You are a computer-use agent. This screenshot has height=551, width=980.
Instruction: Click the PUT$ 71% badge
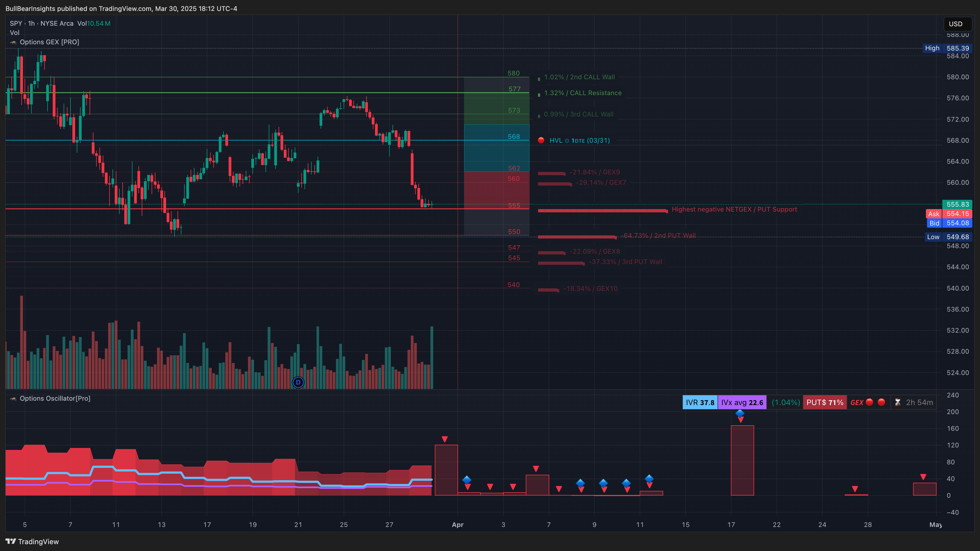point(825,403)
